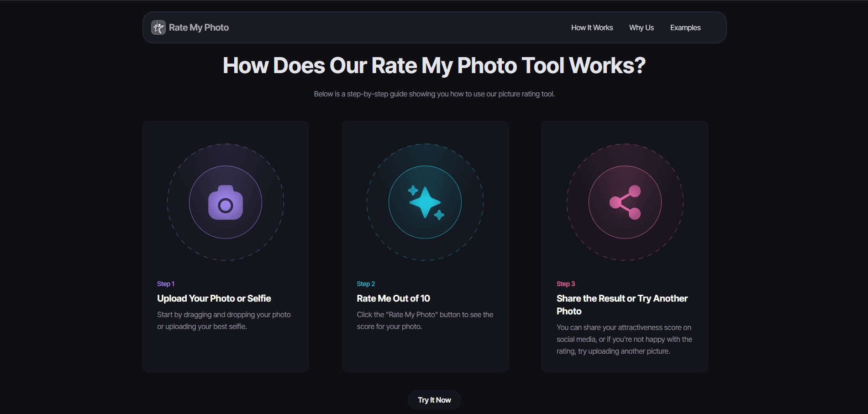Click the purple camera icon
Image resolution: width=868 pixels, height=414 pixels.
tap(226, 202)
